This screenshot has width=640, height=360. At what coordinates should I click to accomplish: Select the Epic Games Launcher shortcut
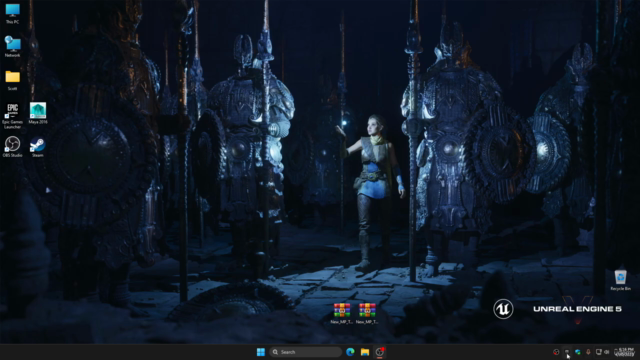(12, 116)
